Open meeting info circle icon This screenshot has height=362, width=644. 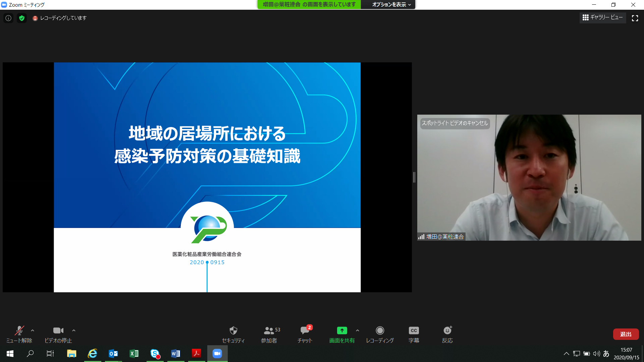(x=8, y=18)
